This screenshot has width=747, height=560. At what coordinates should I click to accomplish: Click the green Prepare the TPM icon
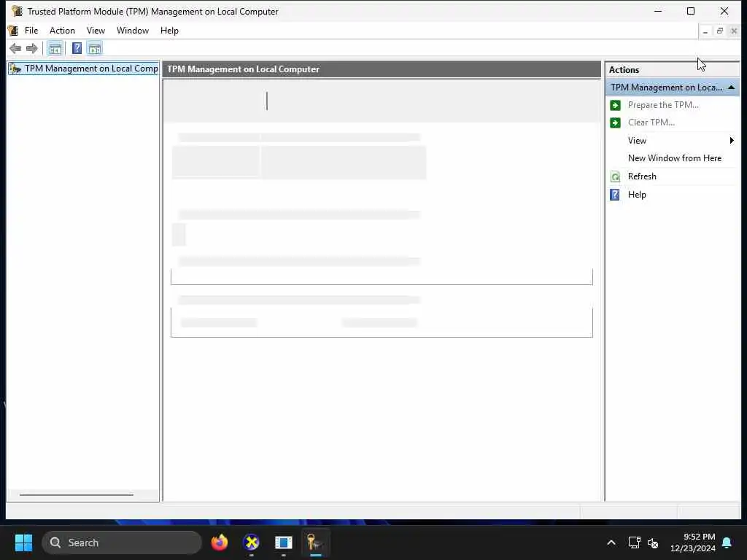click(x=615, y=105)
